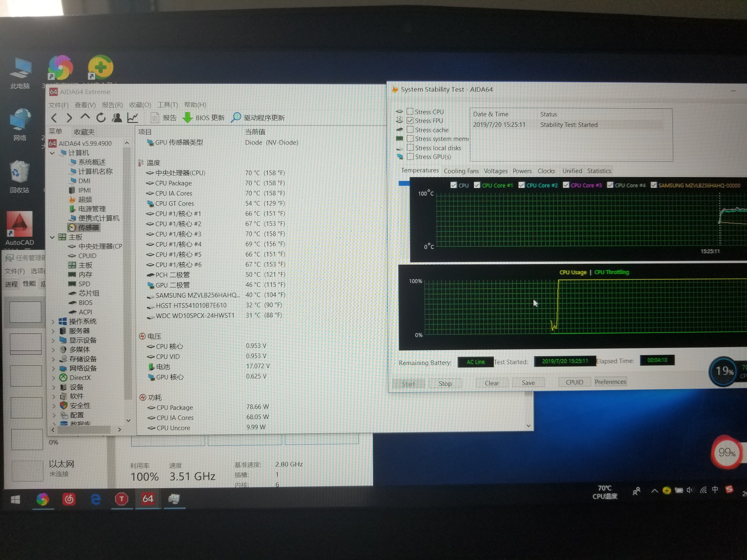Viewport: 747px width, 560px height.
Task: Open AutoCAD desktop shortcut icon
Action: tap(20, 224)
